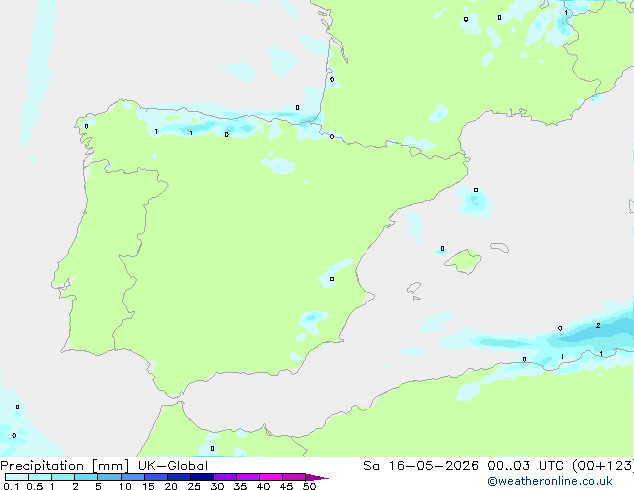Click the '0.1' legend scale label
This screenshot has height=490, width=634.
tap(11, 486)
